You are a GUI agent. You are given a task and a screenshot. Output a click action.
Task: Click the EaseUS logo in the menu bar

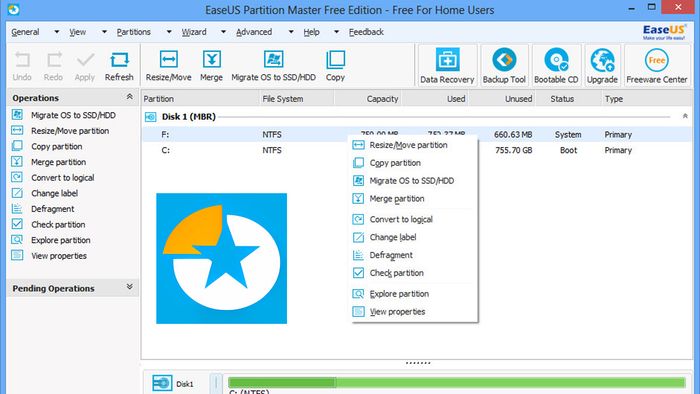pyautogui.click(x=664, y=32)
